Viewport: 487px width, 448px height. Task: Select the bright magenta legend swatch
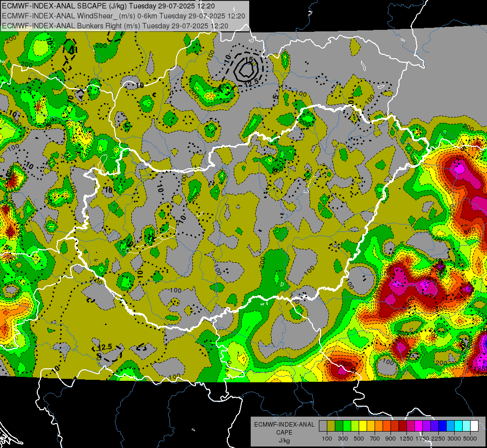click(x=419, y=426)
